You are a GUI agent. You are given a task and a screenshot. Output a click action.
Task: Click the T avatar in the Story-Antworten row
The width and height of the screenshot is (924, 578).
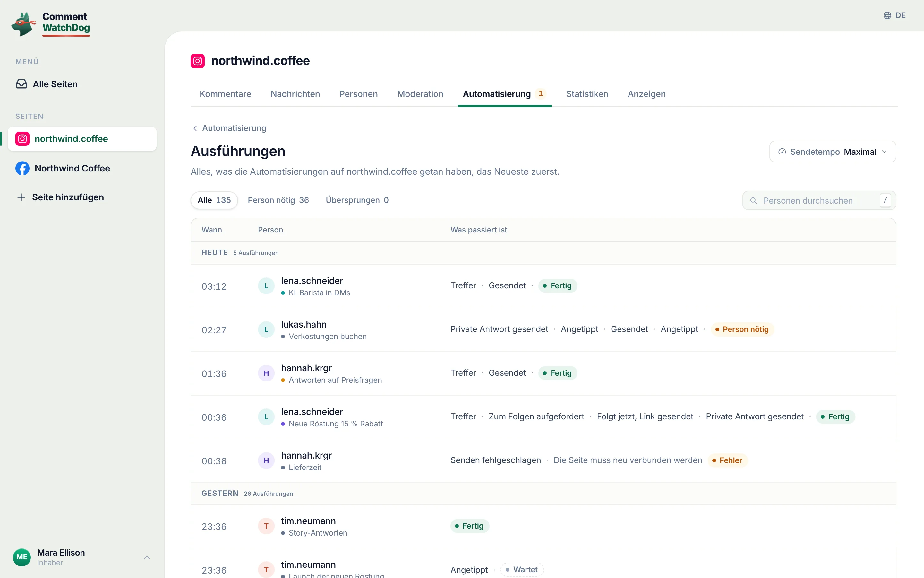[x=266, y=526]
